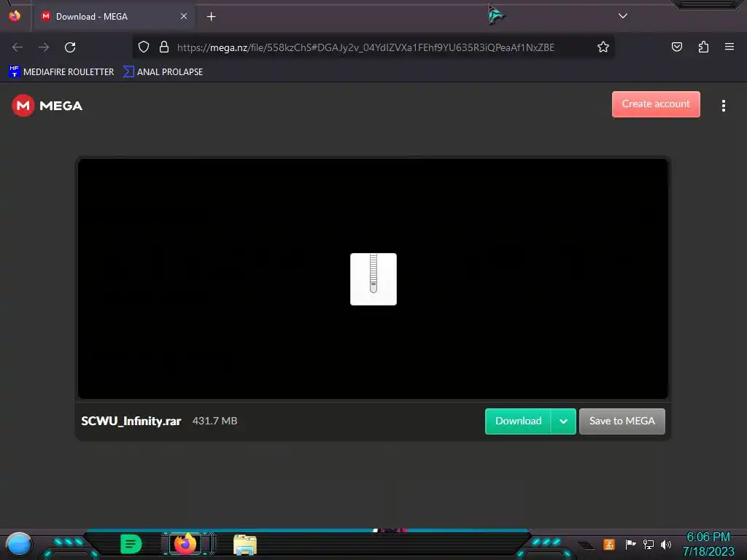The image size is (747, 560).
Task: Open the Extensions puzzle icon
Action: pyautogui.click(x=703, y=47)
